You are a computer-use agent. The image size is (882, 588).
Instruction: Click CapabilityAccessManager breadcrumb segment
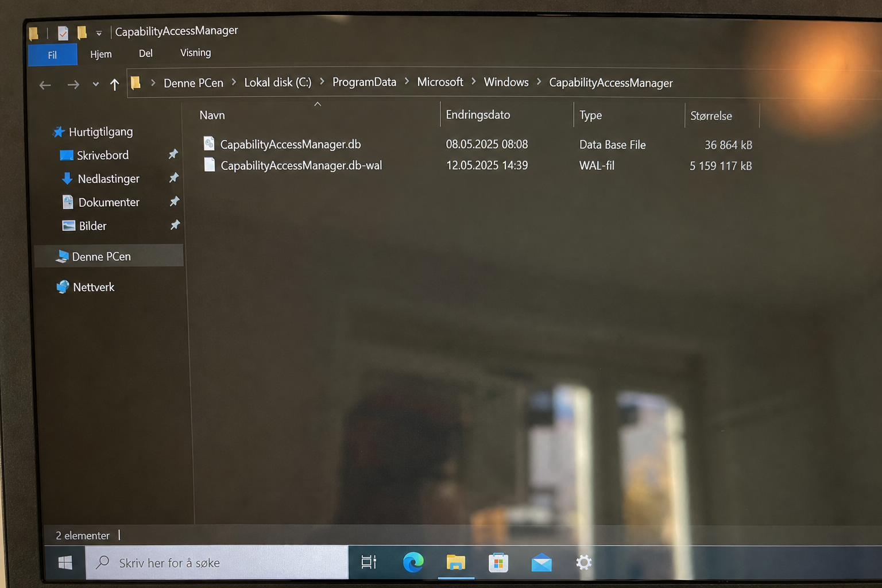[x=610, y=83]
